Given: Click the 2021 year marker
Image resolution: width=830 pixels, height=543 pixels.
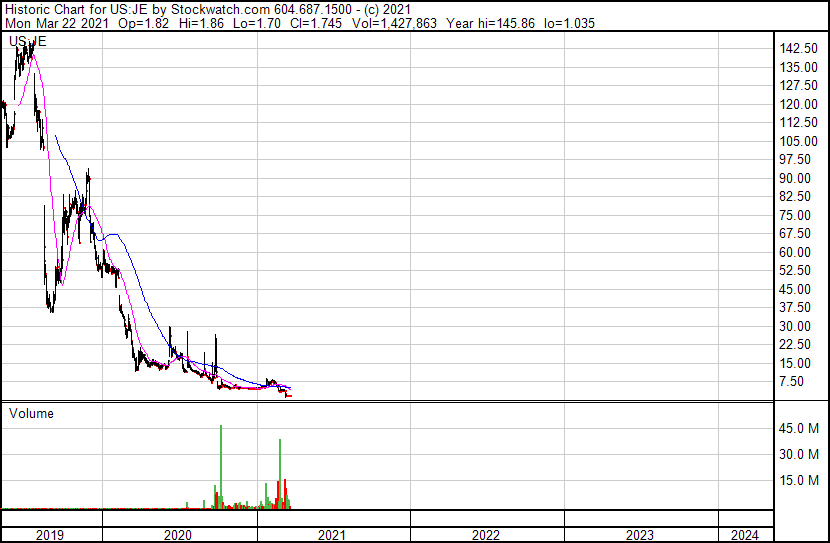Looking at the screenshot, I should coord(331,535).
